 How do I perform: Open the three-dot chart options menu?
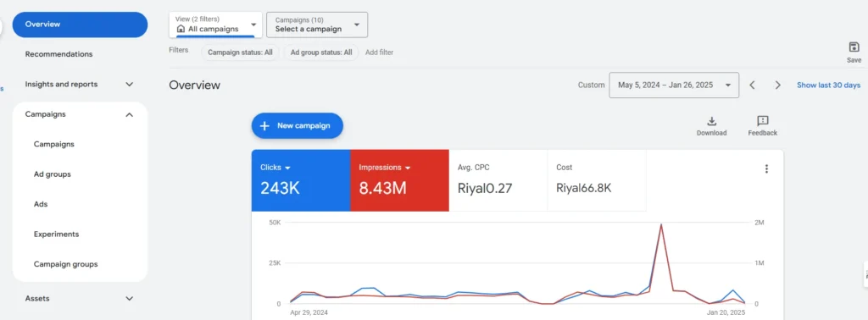click(x=766, y=169)
